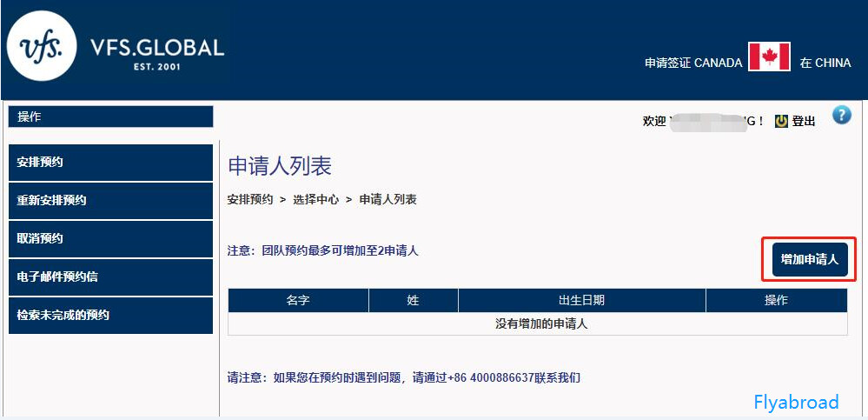
Task: Open help via the blue question mark icon
Action: (841, 116)
